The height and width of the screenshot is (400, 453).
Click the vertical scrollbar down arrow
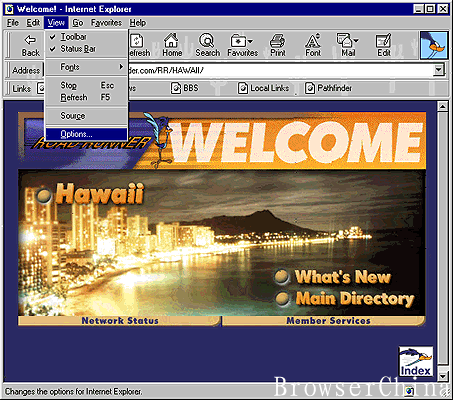(x=442, y=376)
